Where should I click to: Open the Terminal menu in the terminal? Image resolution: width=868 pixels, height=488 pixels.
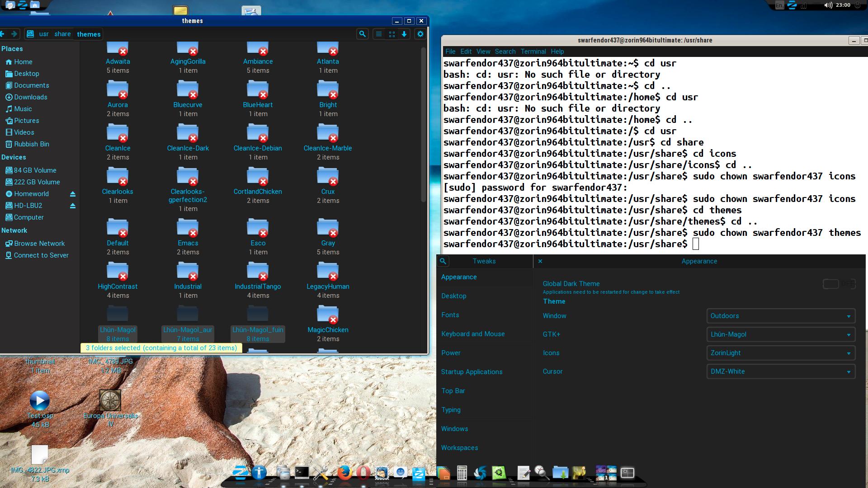point(533,52)
